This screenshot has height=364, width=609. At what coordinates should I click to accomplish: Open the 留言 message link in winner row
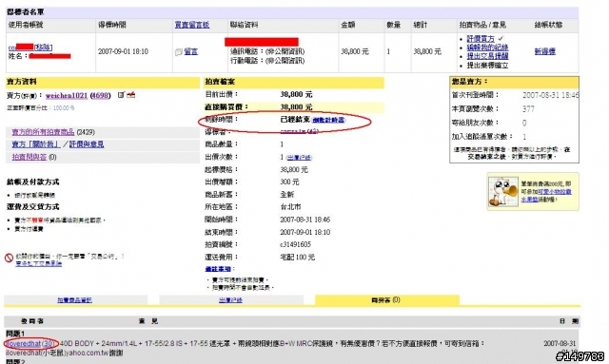point(190,51)
